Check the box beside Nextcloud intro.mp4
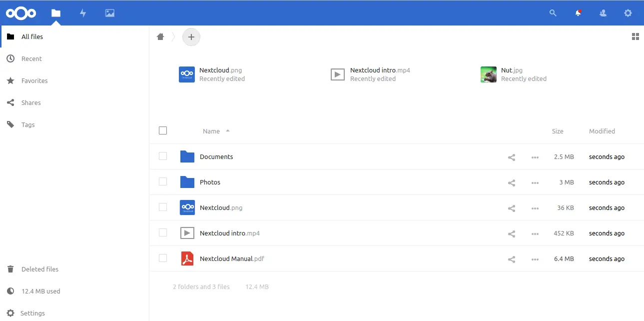Screen dimensions: 644x321 point(163,232)
